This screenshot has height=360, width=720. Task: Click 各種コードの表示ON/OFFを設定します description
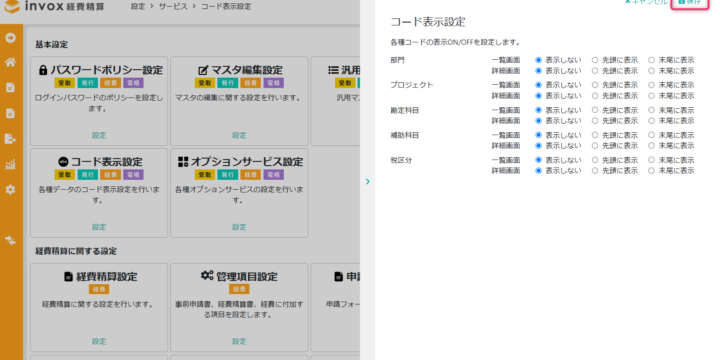coord(455,42)
